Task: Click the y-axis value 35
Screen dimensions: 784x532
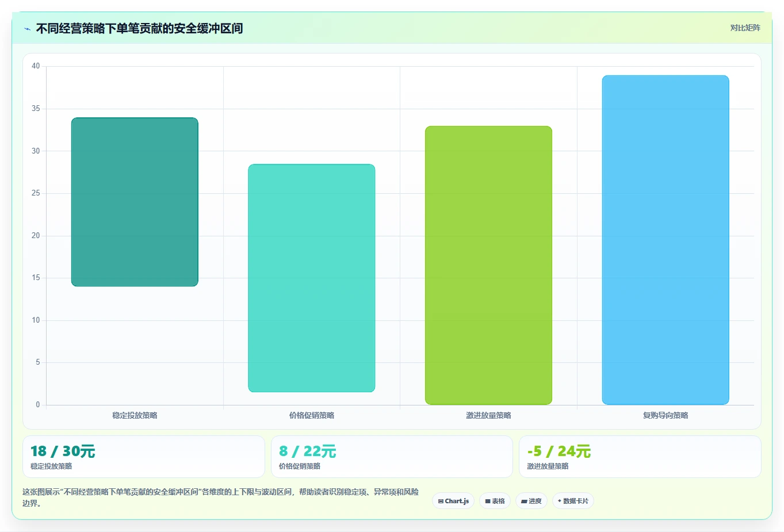Action: [x=36, y=109]
